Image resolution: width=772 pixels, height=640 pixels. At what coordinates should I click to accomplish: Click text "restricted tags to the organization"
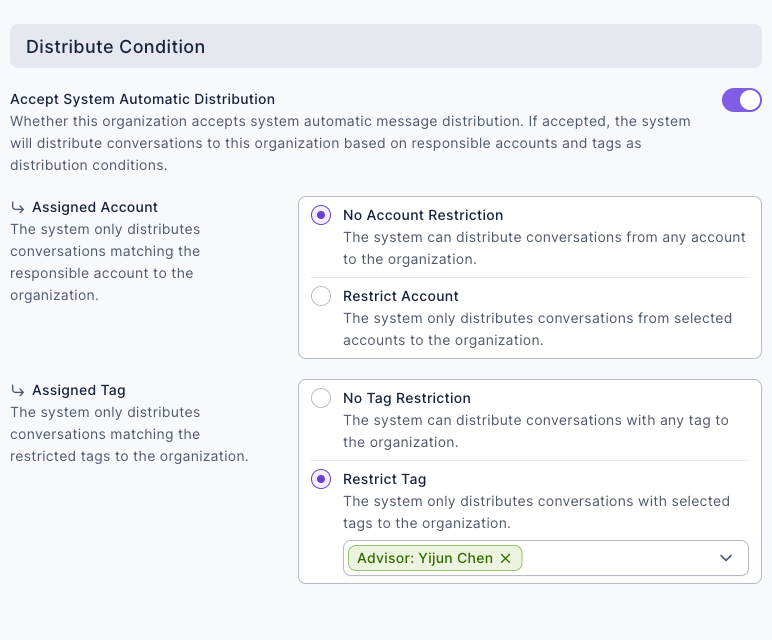tap(129, 456)
